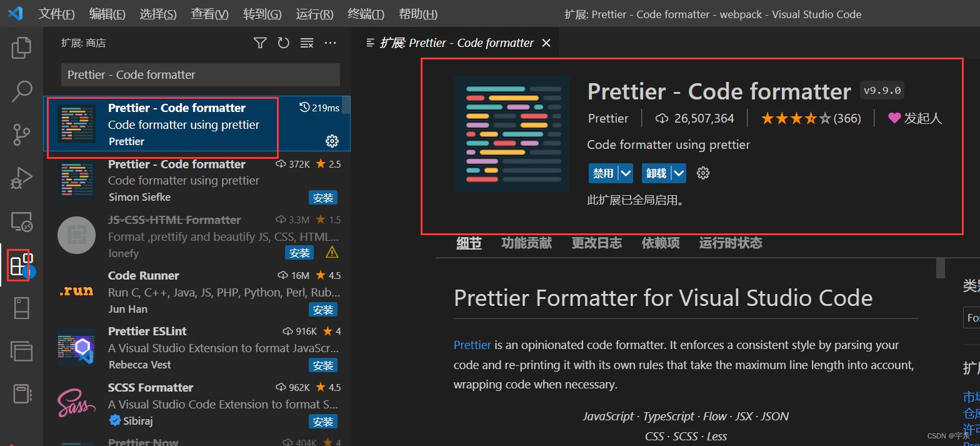Image resolution: width=980 pixels, height=446 pixels.
Task: Click the Prettier extension large logo
Action: [x=512, y=134]
